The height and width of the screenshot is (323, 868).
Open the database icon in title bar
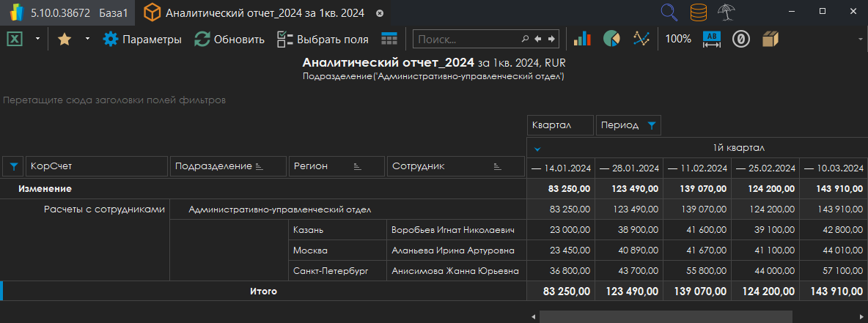pyautogui.click(x=699, y=12)
